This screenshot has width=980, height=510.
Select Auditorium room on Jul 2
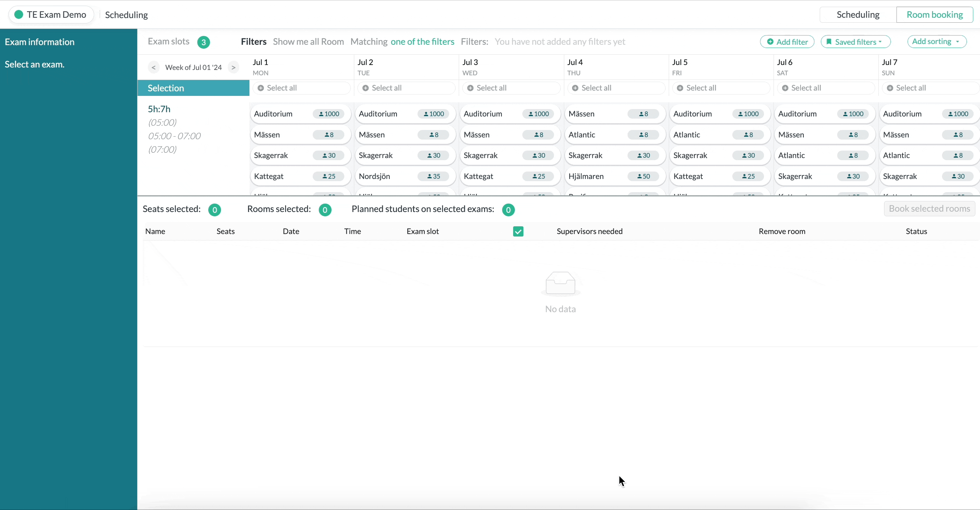(x=405, y=114)
